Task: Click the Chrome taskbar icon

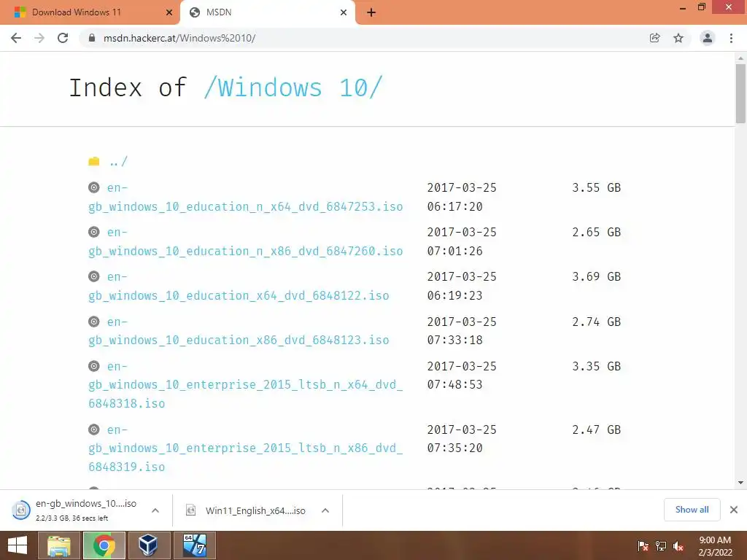Action: pyautogui.click(x=104, y=545)
